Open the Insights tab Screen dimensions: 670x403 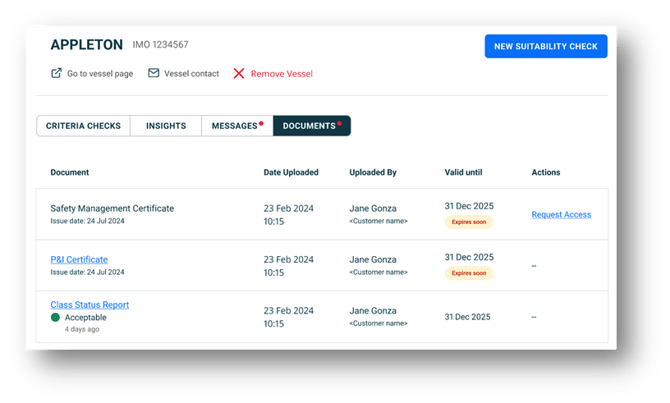coord(165,126)
